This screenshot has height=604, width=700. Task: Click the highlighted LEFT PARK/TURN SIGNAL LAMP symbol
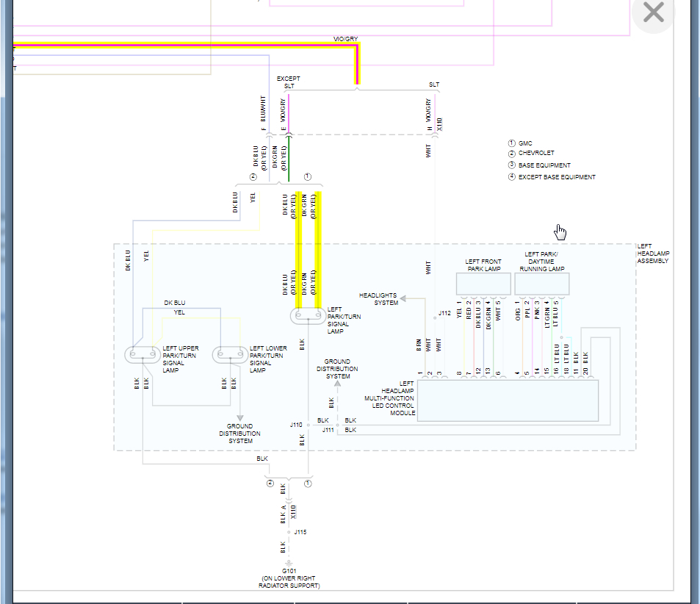pyautogui.click(x=308, y=316)
